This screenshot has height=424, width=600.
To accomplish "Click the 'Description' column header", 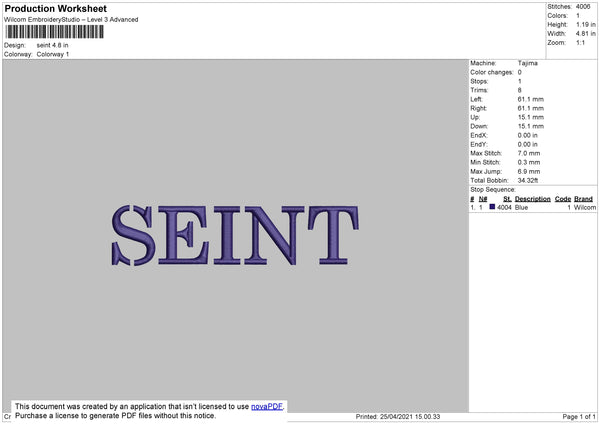I will 533,199.
